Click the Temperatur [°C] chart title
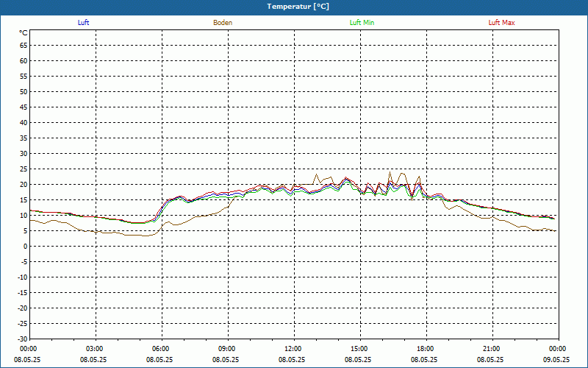The image size is (588, 368). 298,7
